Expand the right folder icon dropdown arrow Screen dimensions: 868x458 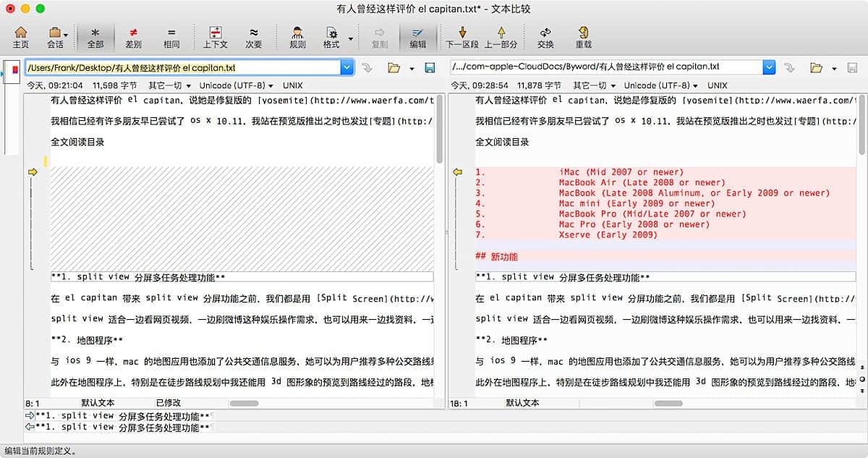pos(834,69)
